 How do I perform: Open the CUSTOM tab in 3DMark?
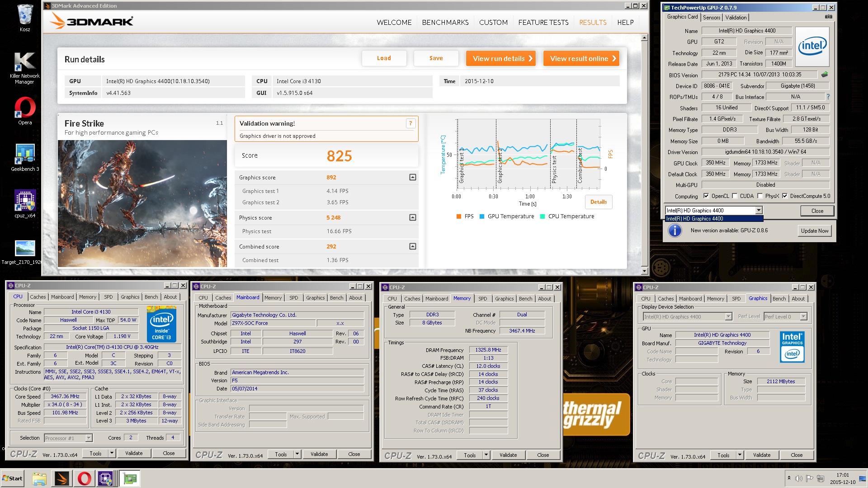(493, 22)
